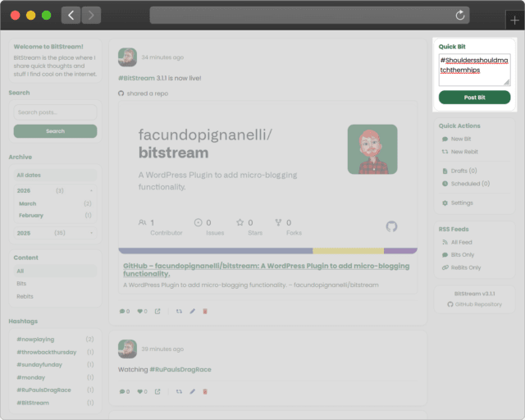The width and height of the screenshot is (525, 420).
Task: Filter content by Rebits
Action: coord(26,296)
